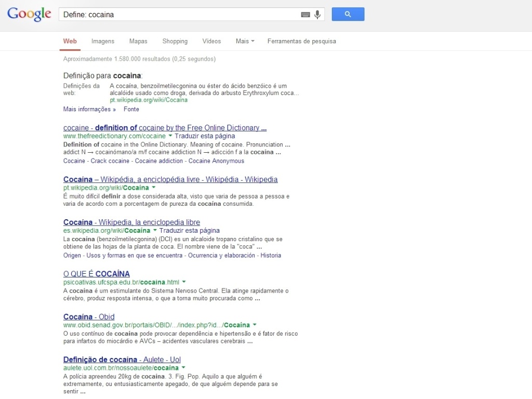Open the Mapas tab
The height and width of the screenshot is (399, 532).
pyautogui.click(x=138, y=41)
